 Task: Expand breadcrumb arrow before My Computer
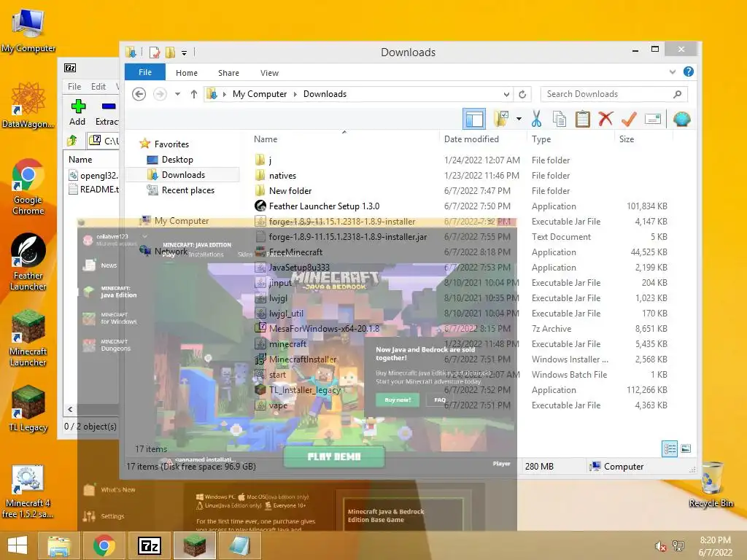coord(225,94)
